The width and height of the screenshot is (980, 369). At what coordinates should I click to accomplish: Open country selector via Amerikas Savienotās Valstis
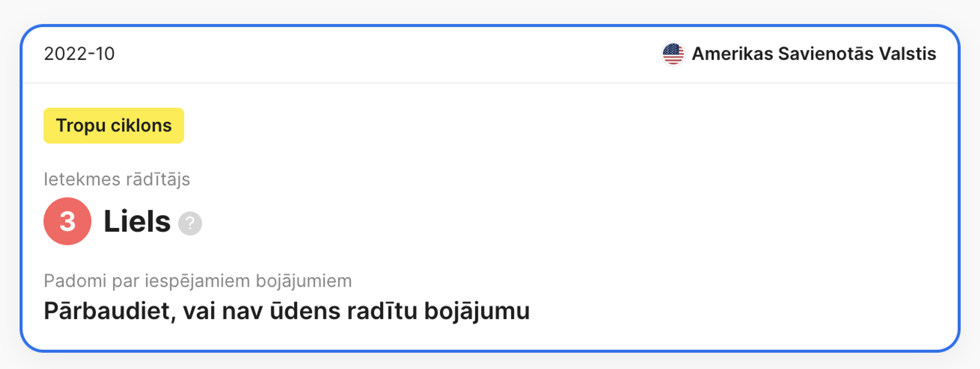814,54
